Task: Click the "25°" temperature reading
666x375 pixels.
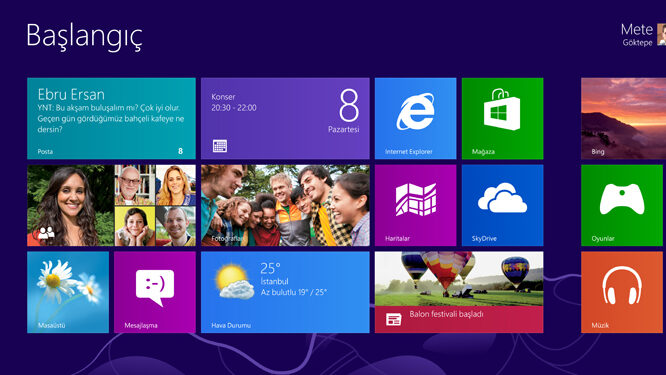Action: (x=271, y=268)
